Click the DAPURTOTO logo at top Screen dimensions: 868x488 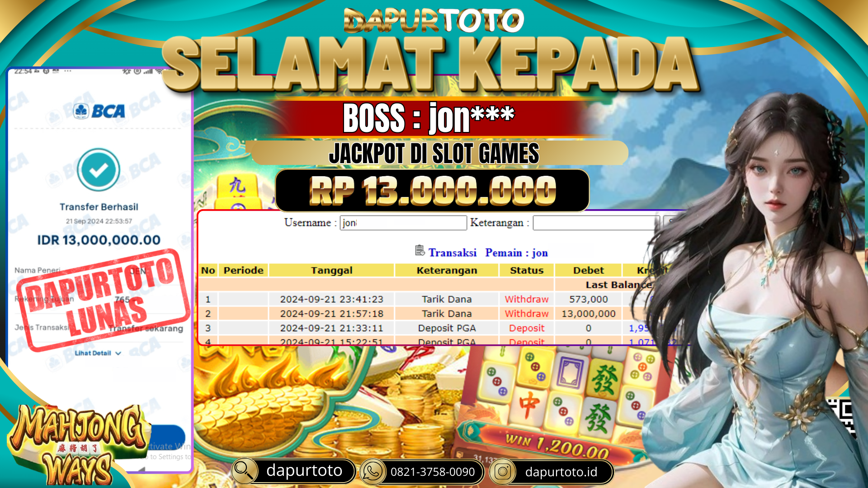click(434, 20)
